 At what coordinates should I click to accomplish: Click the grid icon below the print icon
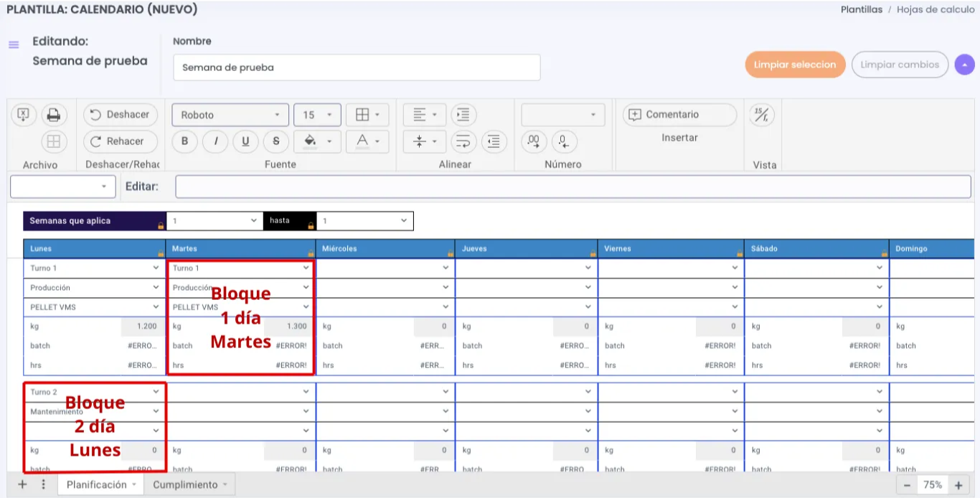pyautogui.click(x=53, y=141)
